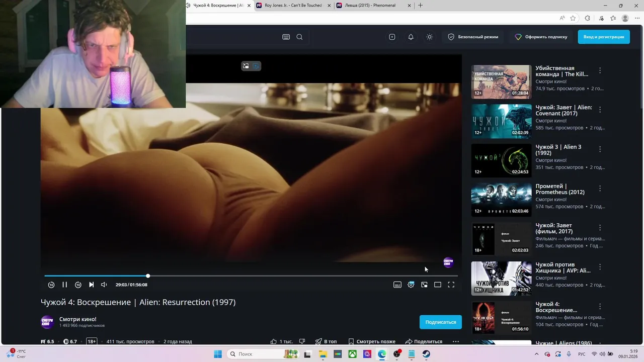This screenshot has height=362, width=644.
Task: Toggle subtitles in the player
Action: pos(397,285)
